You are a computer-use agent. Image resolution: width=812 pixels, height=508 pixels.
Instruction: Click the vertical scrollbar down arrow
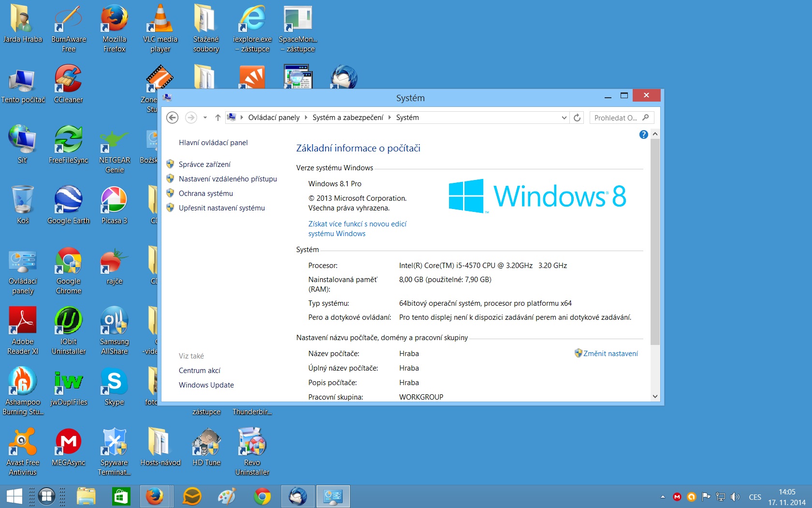pos(655,396)
